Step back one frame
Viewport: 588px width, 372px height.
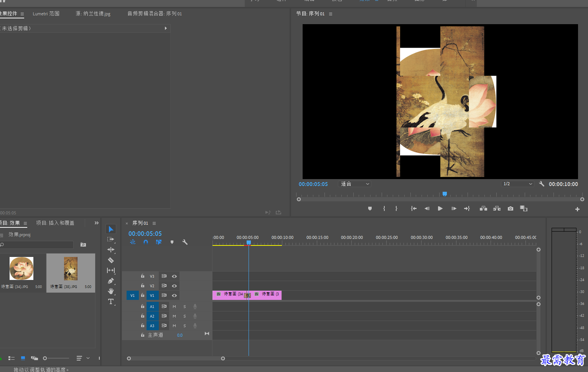[x=427, y=209]
